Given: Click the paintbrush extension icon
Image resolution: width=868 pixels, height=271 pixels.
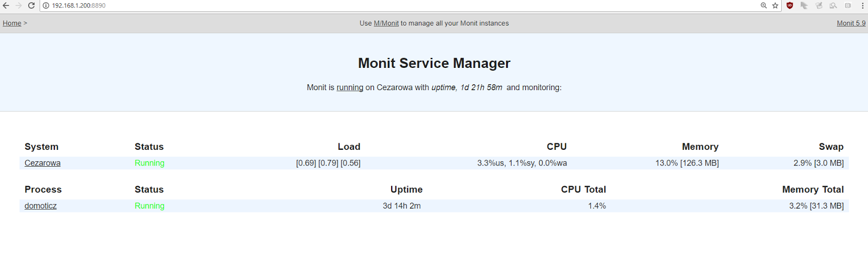Looking at the screenshot, I should (819, 5).
